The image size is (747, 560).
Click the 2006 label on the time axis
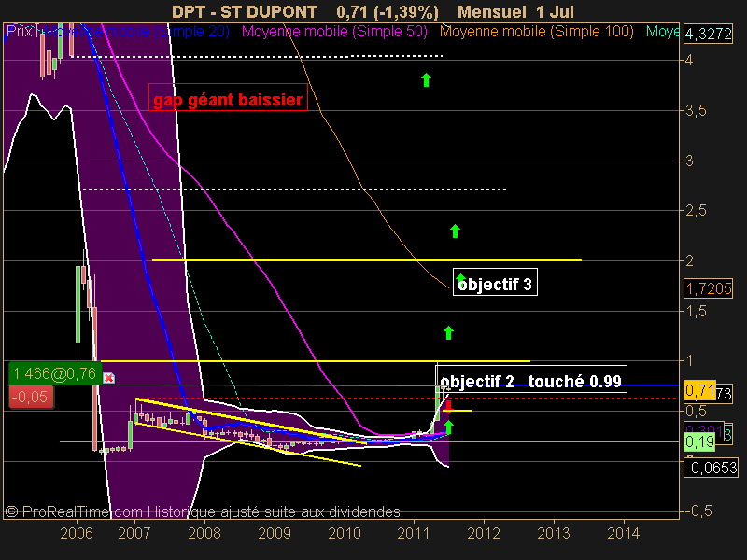pyautogui.click(x=77, y=532)
